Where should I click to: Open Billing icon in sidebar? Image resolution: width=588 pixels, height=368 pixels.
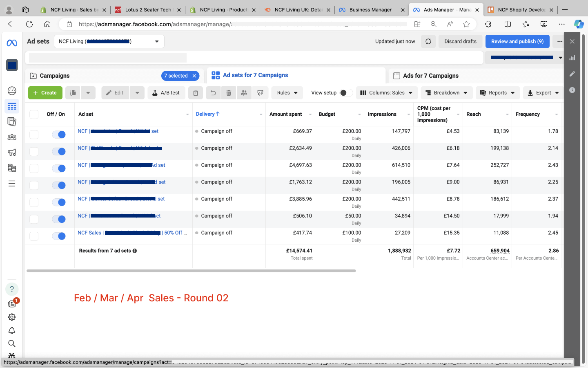pyautogui.click(x=12, y=168)
